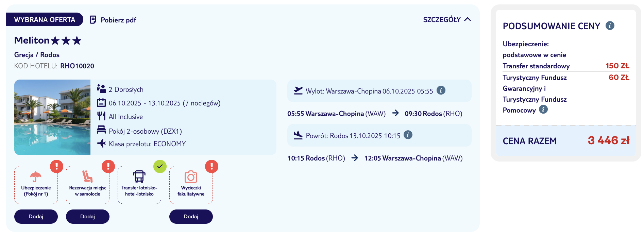Select the Transfer lotnisko-hotel bus tile

pyautogui.click(x=139, y=185)
